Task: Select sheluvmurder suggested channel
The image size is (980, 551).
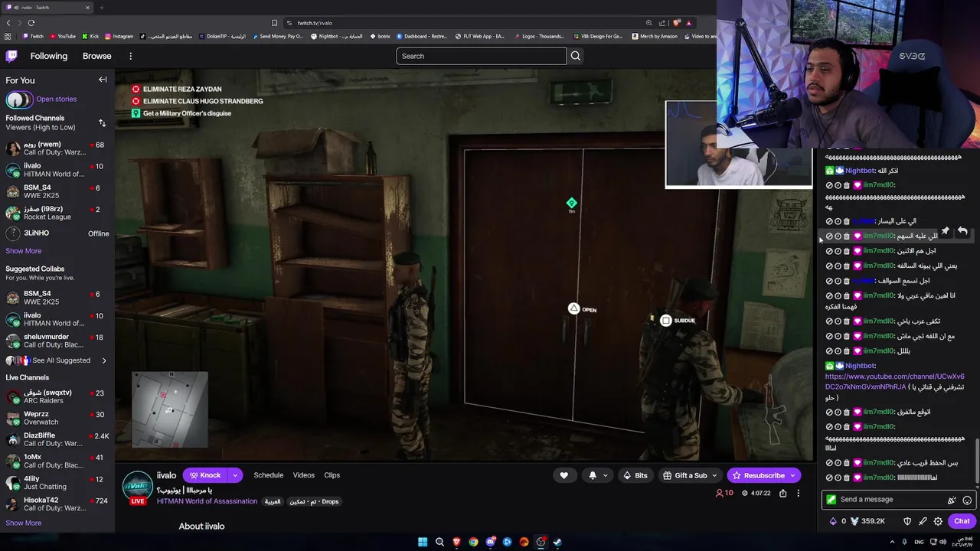Action: 57,341
